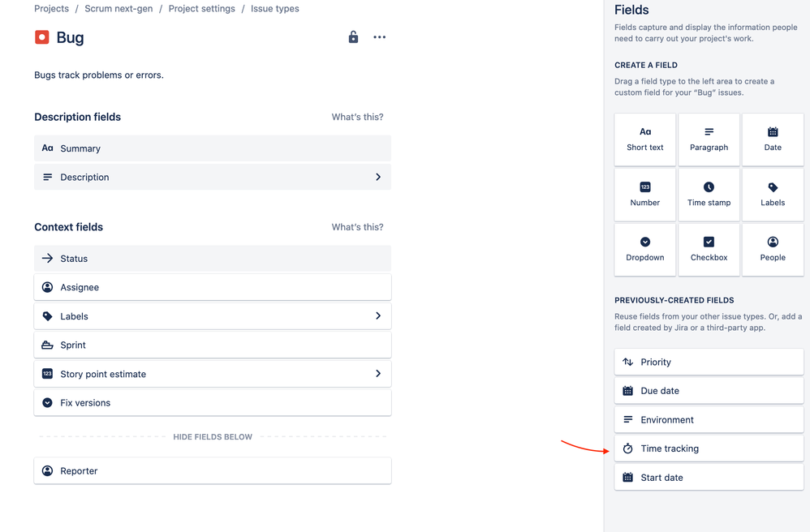The width and height of the screenshot is (810, 532).
Task: Click the lines icon beside Environment
Action: [627, 419]
